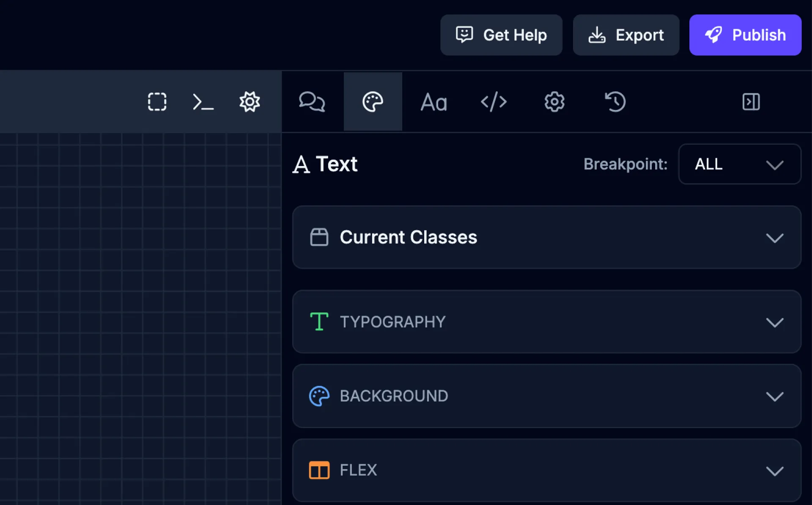Collapse the right sidebar panel
The width and height of the screenshot is (812, 505).
pyautogui.click(x=751, y=102)
